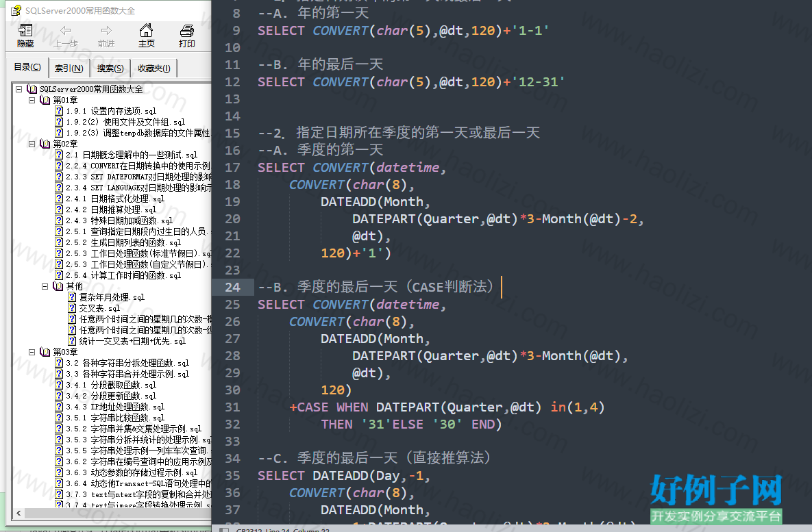The width and height of the screenshot is (812, 532).
Task: Click the book icon beside 第02章
Action: [x=45, y=144]
